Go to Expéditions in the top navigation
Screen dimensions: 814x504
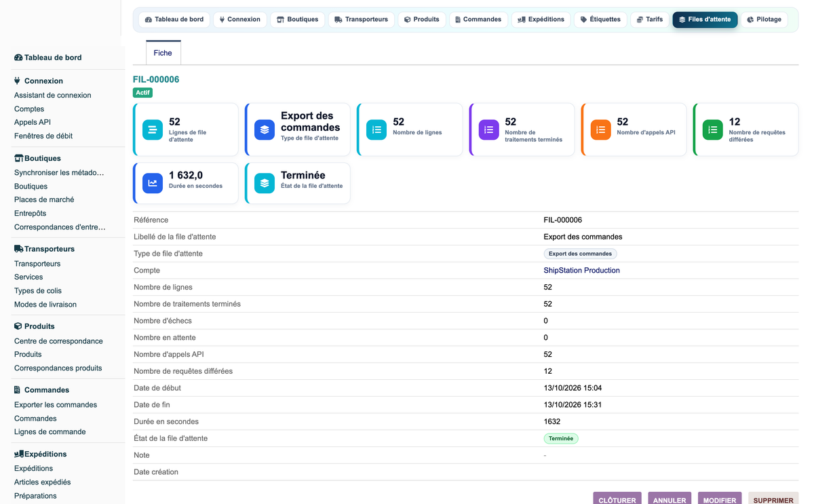(x=541, y=20)
